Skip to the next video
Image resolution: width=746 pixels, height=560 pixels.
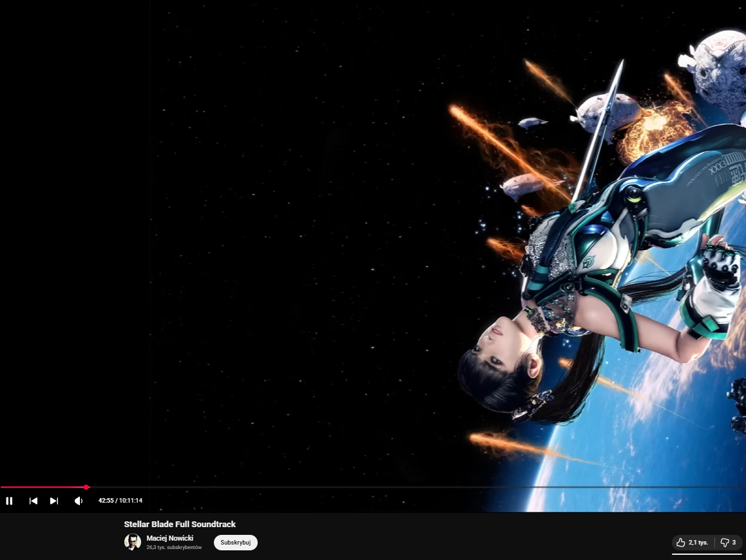(x=54, y=501)
